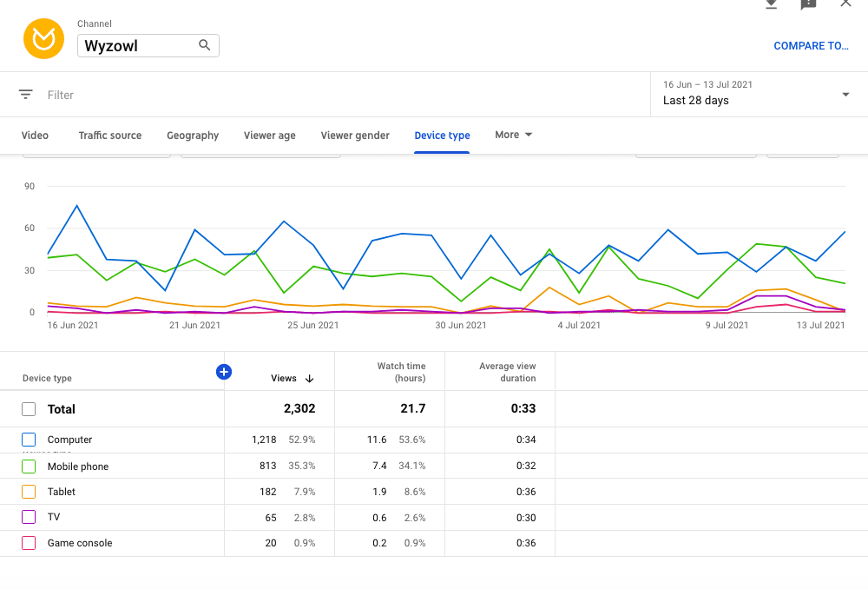Screen dimensions: 868x589
Task: Click the search magnifier in channel box
Action: coord(204,45)
